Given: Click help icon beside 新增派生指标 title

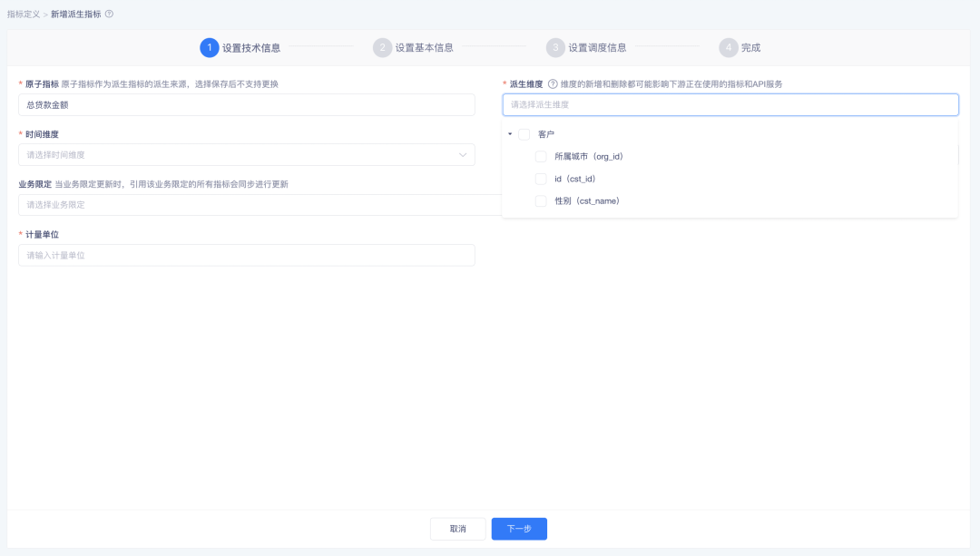Looking at the screenshot, I should coord(110,15).
